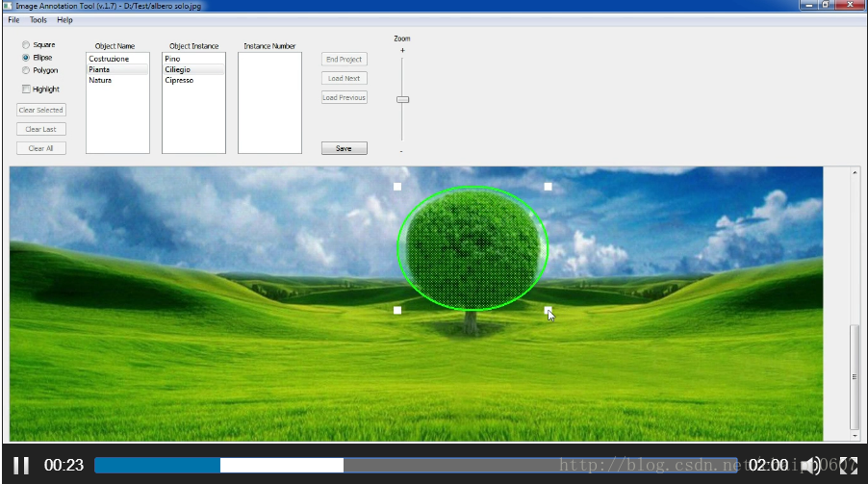Click the top-left ellipse resize handle
868x484 pixels.
[x=397, y=187]
